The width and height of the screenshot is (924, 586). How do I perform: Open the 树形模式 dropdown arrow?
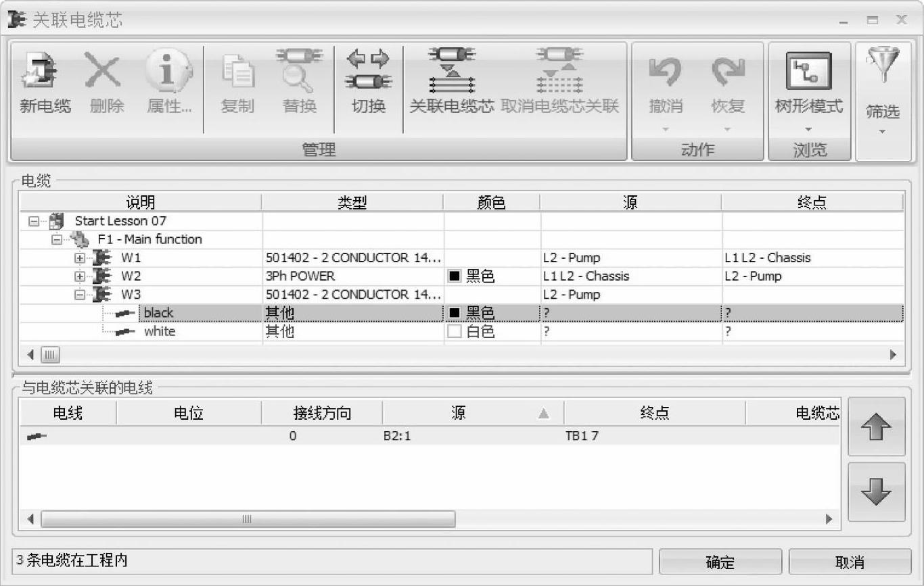pyautogui.click(x=809, y=129)
